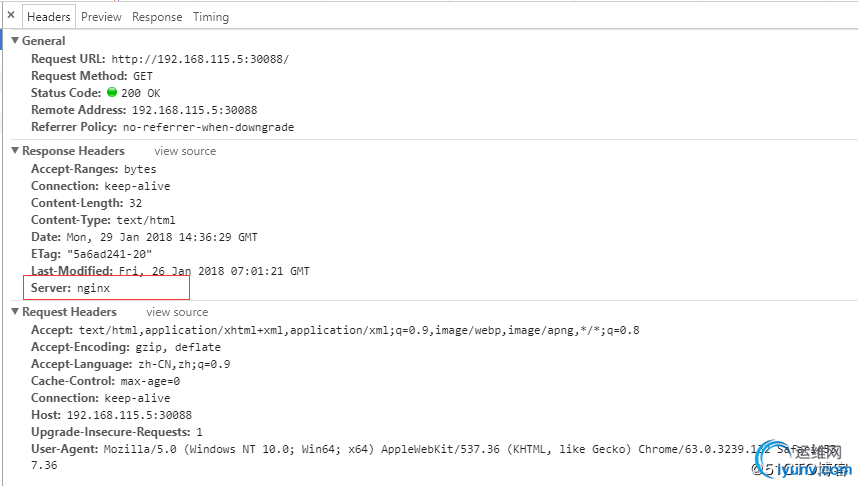858x486 pixels.
Task: Select the Remote Address value
Action: point(195,110)
